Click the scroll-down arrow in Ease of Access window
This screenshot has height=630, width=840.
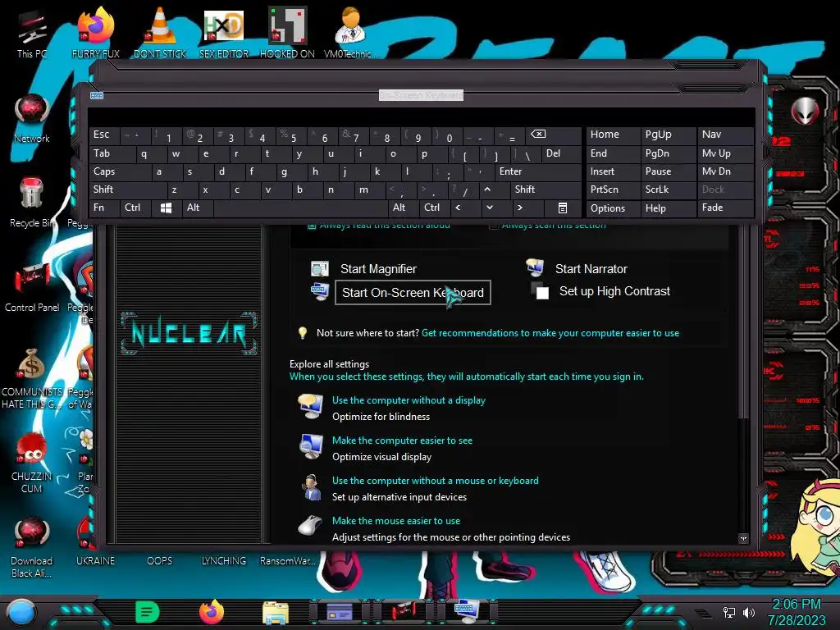click(x=743, y=538)
